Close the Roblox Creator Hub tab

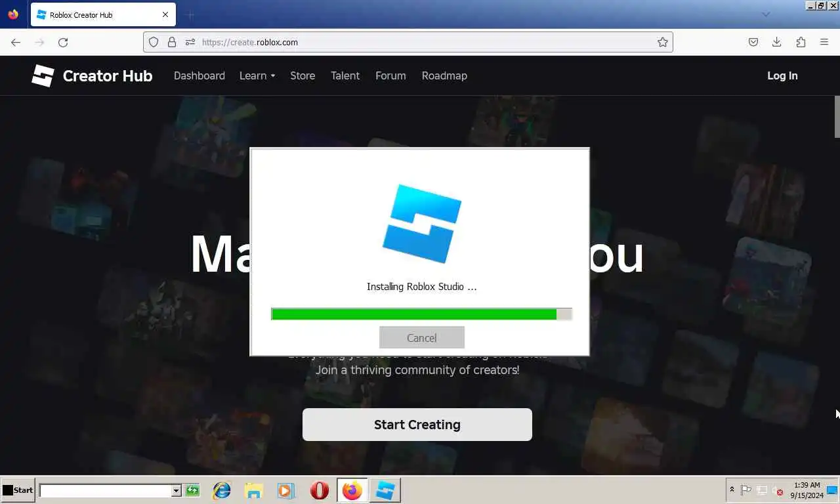165,14
